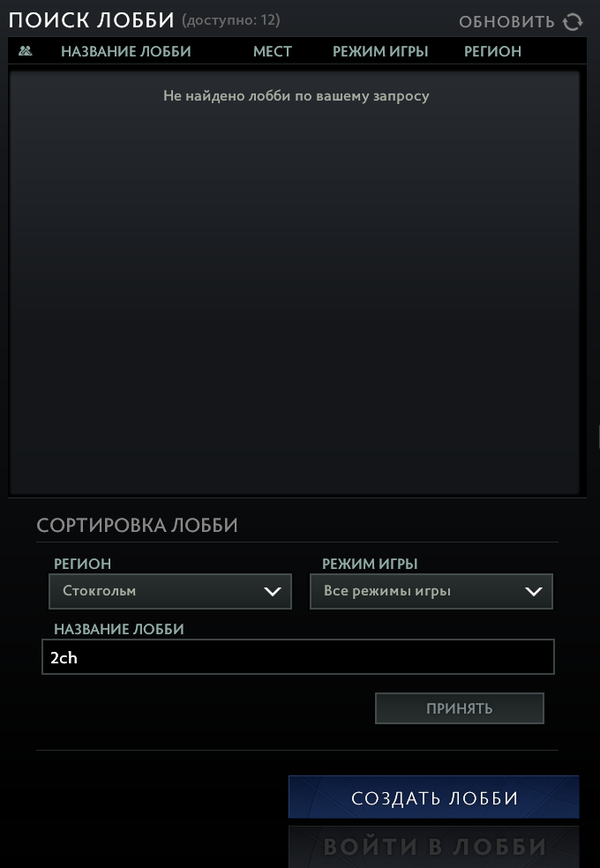This screenshot has width=600, height=868.
Task: Click the СОРТИРОВКА ЛОББИ section heading
Action: click(137, 525)
